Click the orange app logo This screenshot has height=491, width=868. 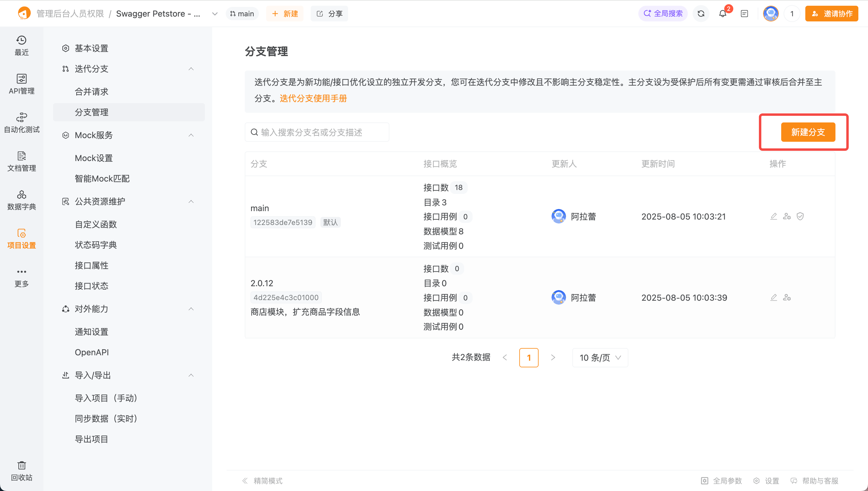coord(24,14)
